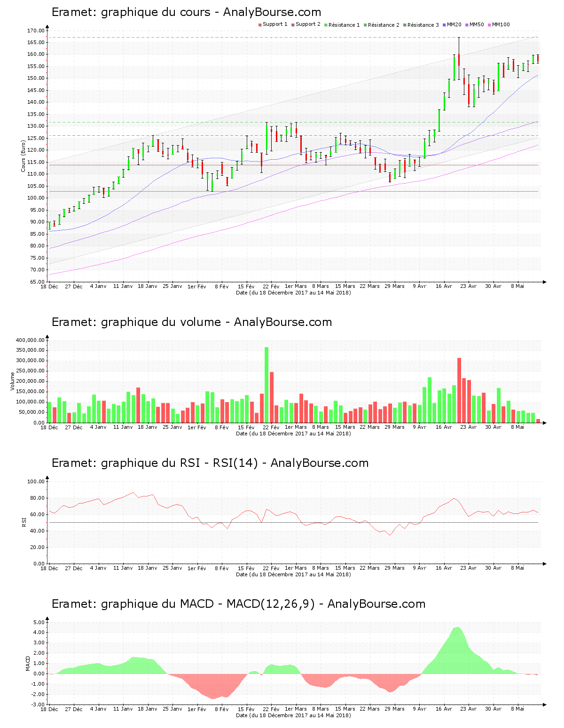This screenshot has height=728, width=564.
Task: Click the 'graphique du MACD - MACD(12,26,9)' title
Action: (x=208, y=604)
